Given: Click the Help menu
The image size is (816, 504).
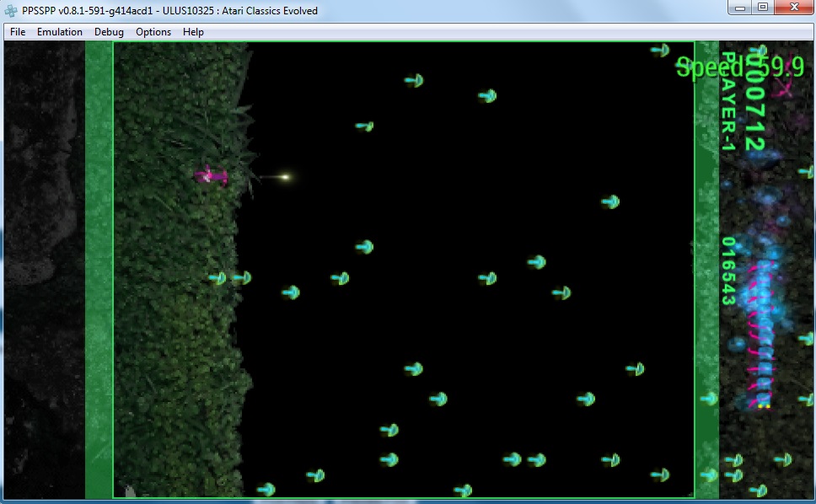Looking at the screenshot, I should pyautogui.click(x=193, y=32).
